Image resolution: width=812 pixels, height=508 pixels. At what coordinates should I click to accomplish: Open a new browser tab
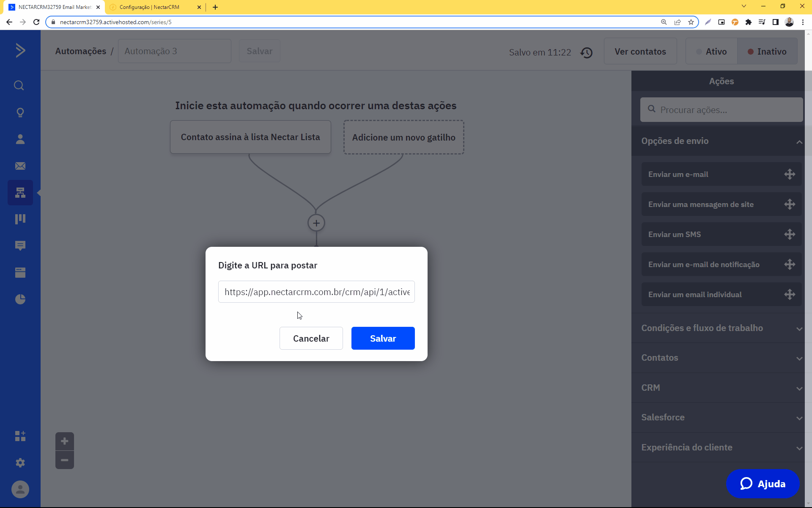coord(215,7)
